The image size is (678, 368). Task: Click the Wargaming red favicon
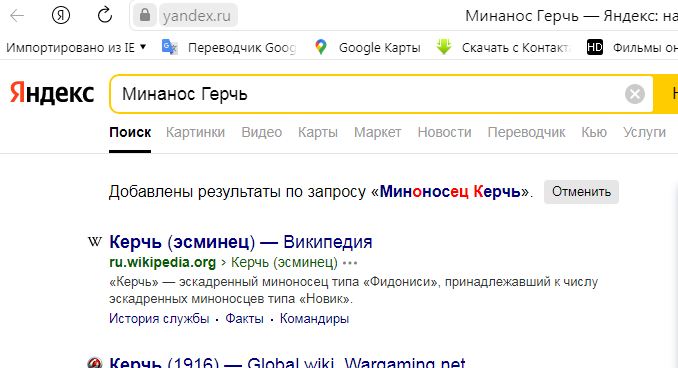coord(95,363)
